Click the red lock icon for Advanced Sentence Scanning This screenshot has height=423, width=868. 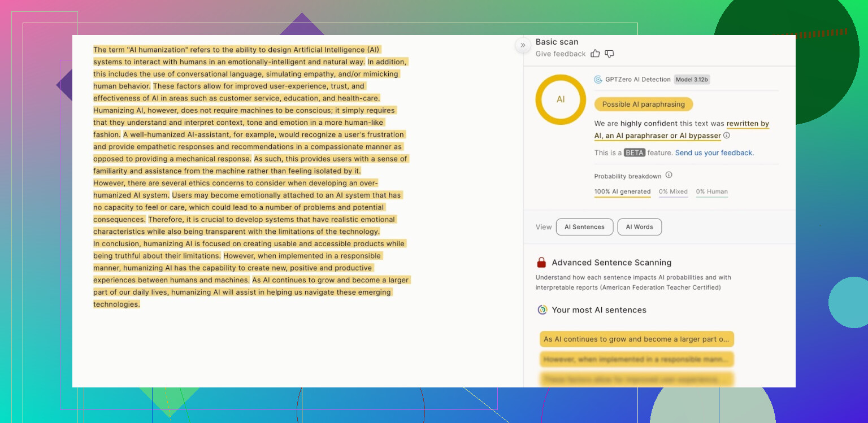coord(541,263)
